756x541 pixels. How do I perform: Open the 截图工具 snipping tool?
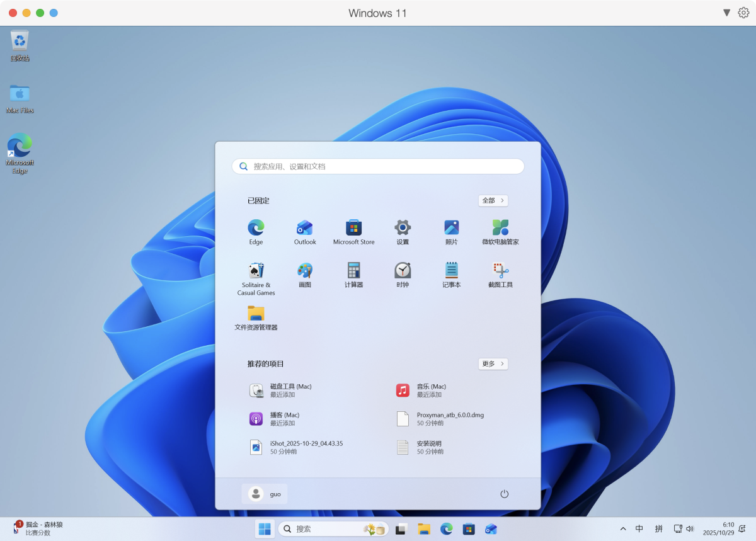pos(500,274)
